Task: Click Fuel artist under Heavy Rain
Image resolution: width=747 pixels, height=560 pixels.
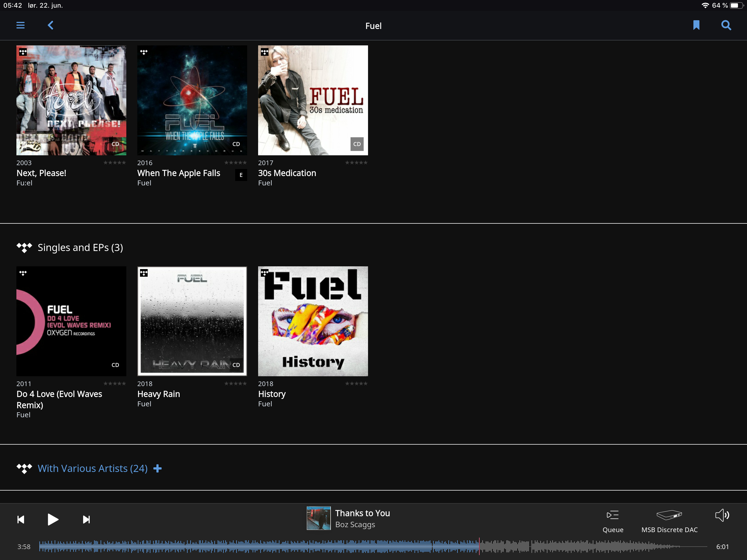Action: pyautogui.click(x=144, y=404)
